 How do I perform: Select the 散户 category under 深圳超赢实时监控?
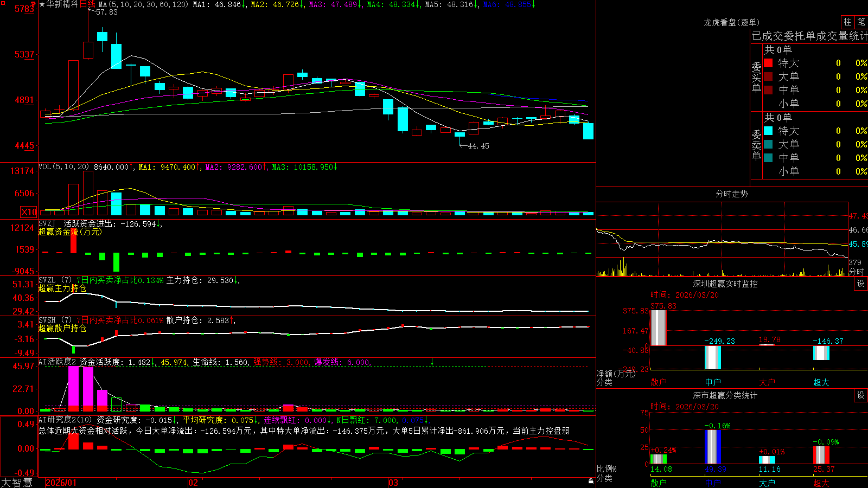tap(659, 382)
